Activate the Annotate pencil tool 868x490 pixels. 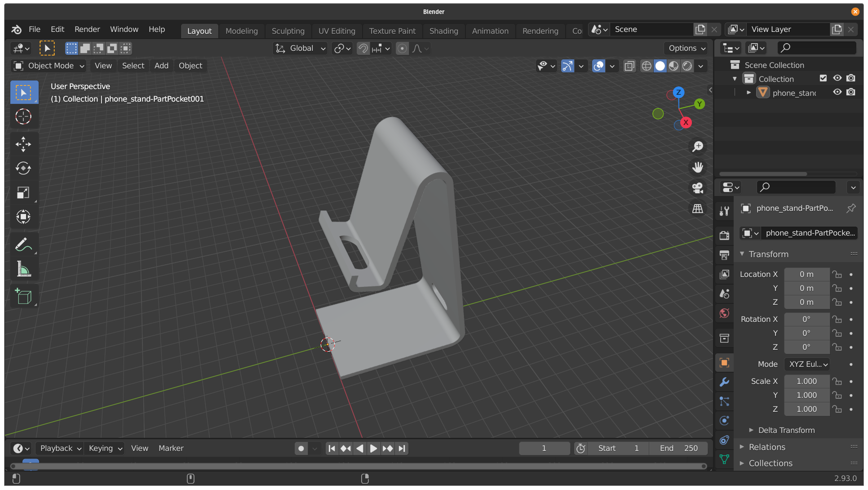coord(23,245)
